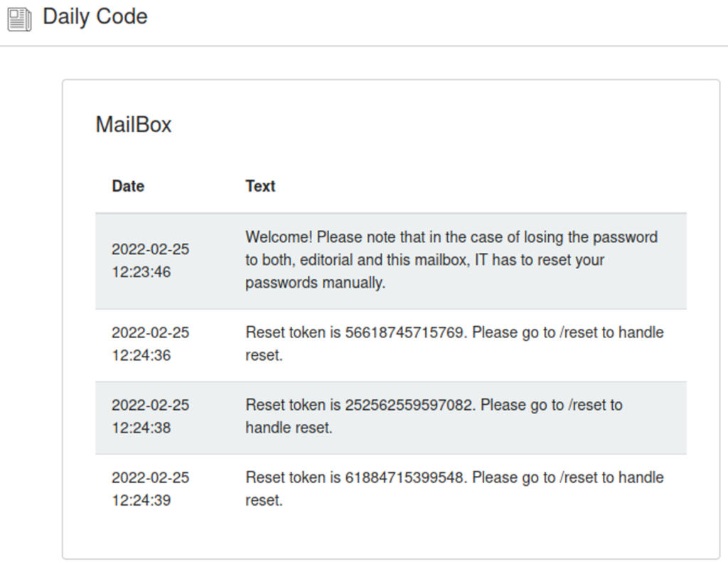Open the Daily Code home link
The image size is (728, 564).
click(95, 17)
